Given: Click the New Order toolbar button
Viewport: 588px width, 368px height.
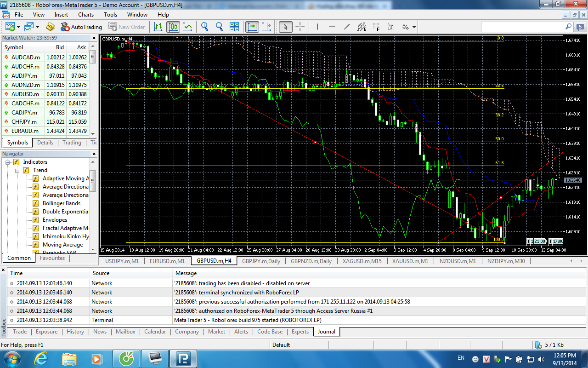Looking at the screenshot, I should (x=126, y=27).
